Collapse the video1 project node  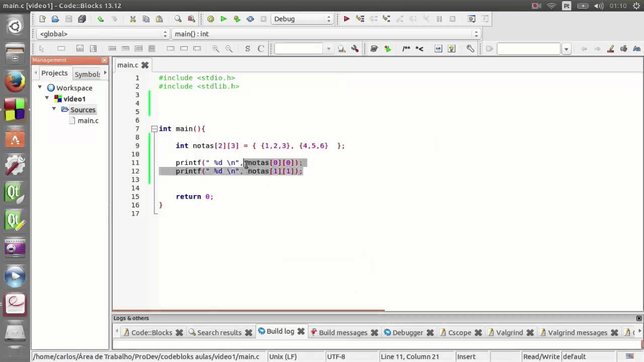47,99
